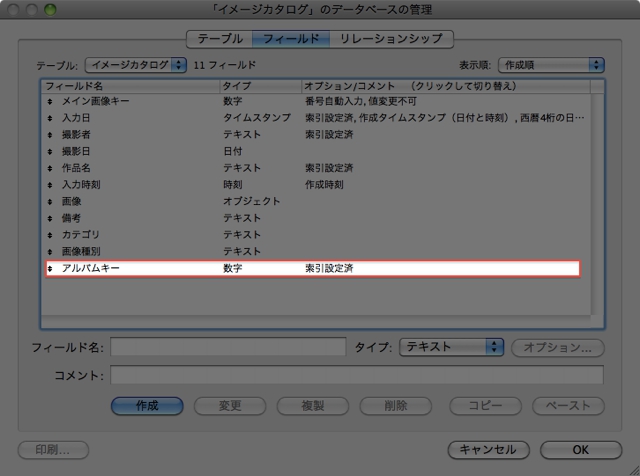This screenshot has width=640, height=476.
Task: Select the 作品名 field name
Action: pos(76,168)
